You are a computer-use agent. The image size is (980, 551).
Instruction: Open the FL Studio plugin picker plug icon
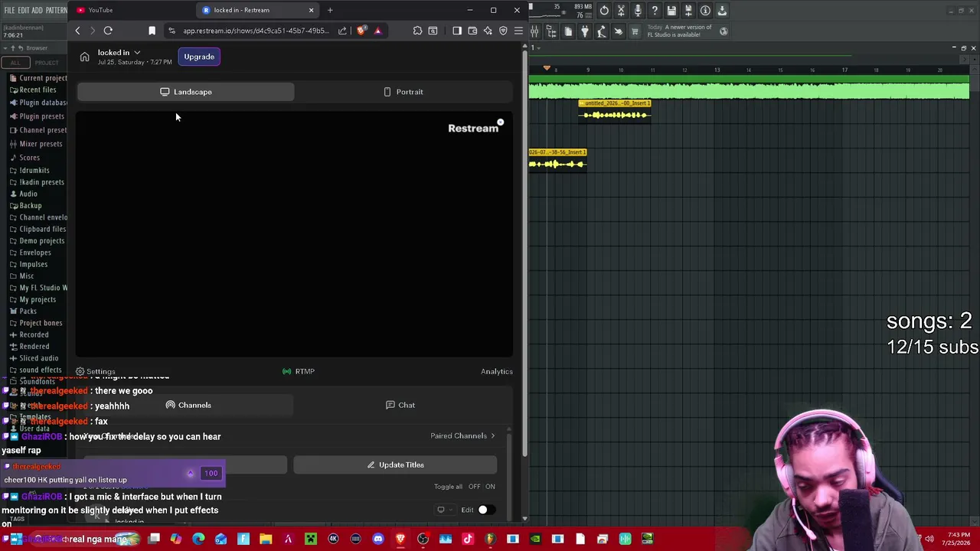click(585, 31)
